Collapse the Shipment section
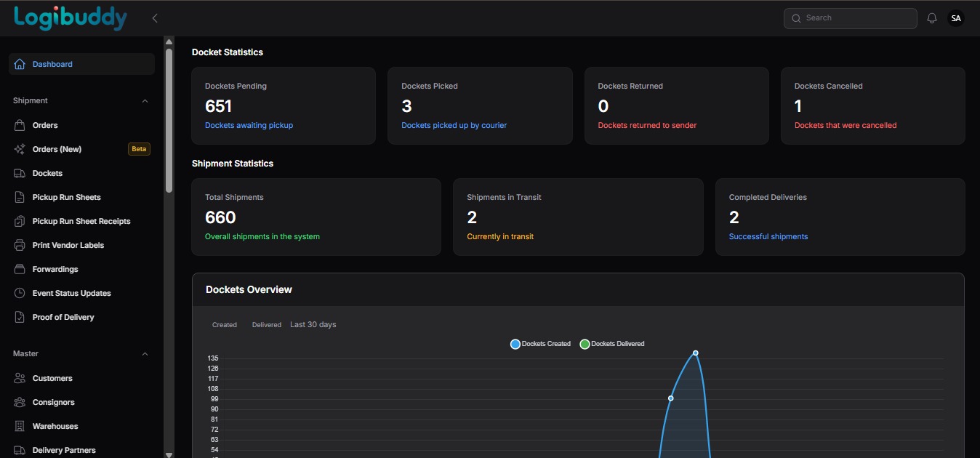Image resolution: width=980 pixels, height=458 pixels. pyautogui.click(x=145, y=100)
